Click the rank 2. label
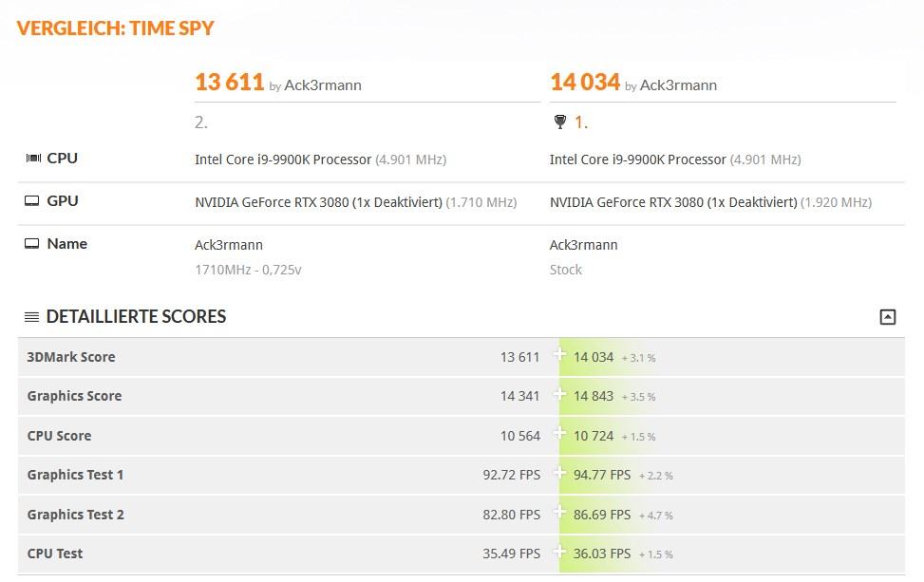The height and width of the screenshot is (582, 924). click(201, 122)
